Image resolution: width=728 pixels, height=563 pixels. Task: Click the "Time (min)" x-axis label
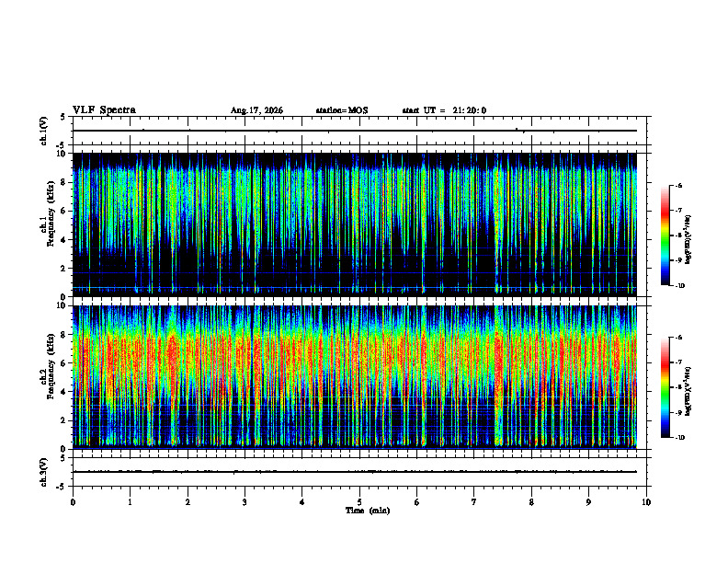pos(368,511)
